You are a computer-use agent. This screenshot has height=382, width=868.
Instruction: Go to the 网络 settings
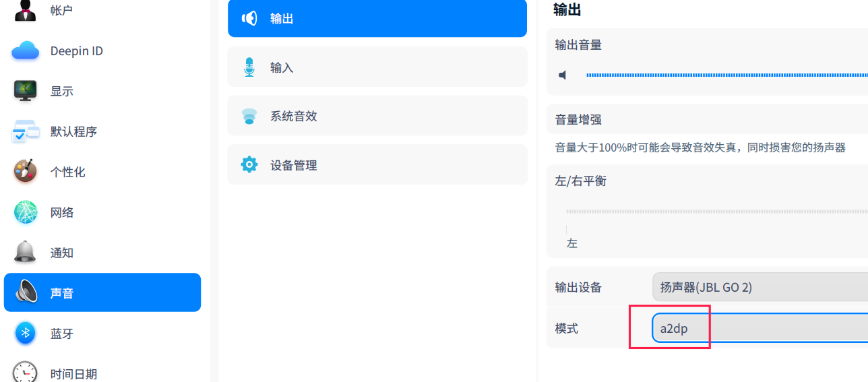click(102, 212)
